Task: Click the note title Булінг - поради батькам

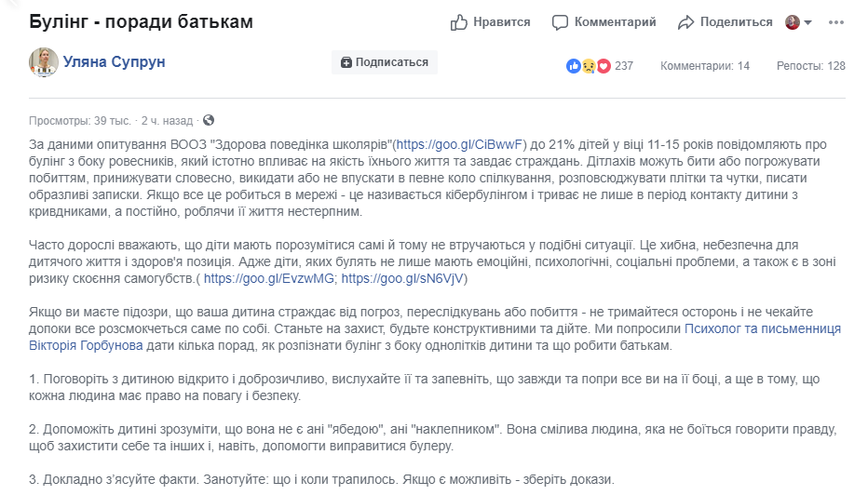Action: click(x=141, y=21)
